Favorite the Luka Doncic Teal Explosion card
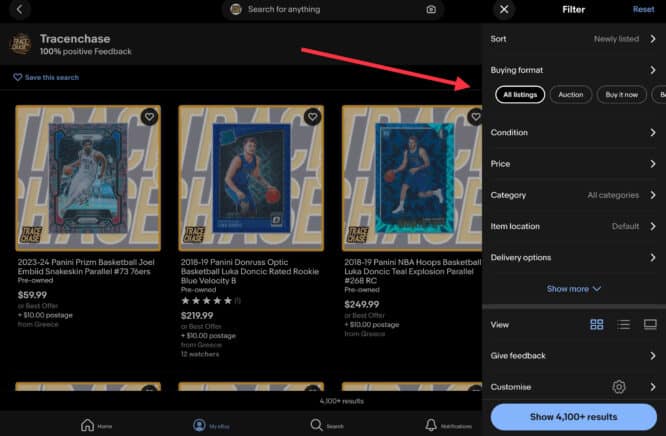Viewport: 666px width, 436px height. coord(475,117)
